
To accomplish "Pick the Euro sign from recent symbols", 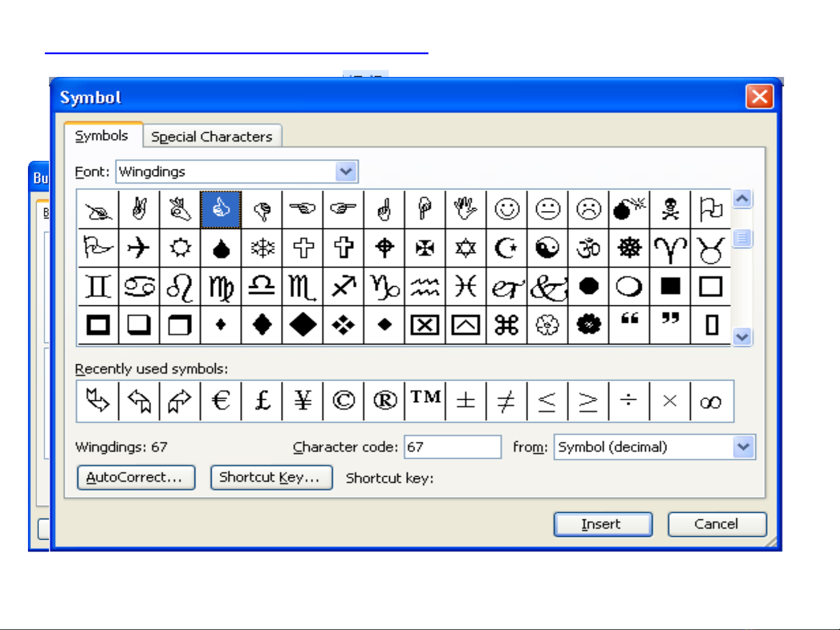I will [x=221, y=401].
